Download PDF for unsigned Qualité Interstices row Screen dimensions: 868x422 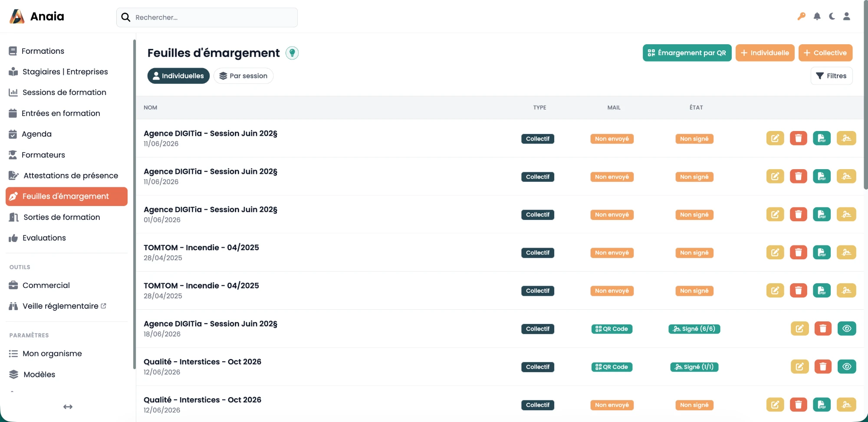pos(822,405)
